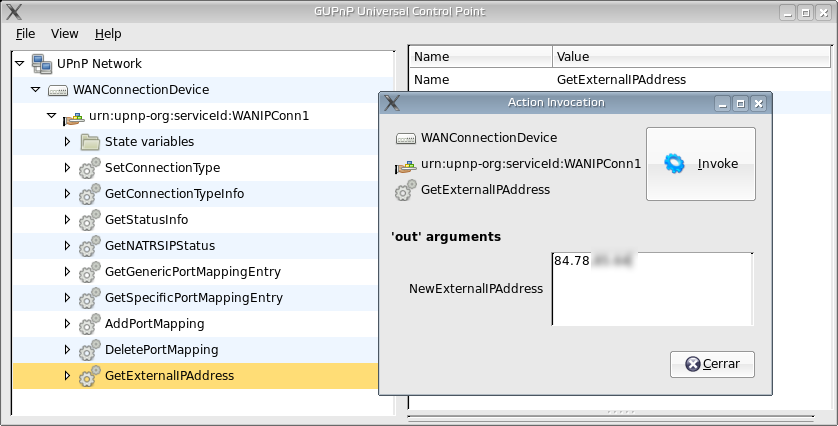Expand the AddPortMapping action
The height and width of the screenshot is (426, 838).
pos(67,323)
